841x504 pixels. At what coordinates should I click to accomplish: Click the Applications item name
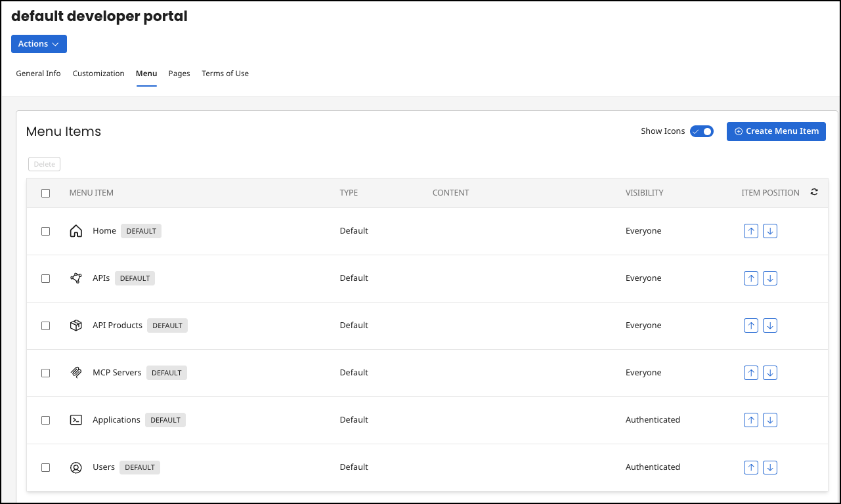point(116,420)
